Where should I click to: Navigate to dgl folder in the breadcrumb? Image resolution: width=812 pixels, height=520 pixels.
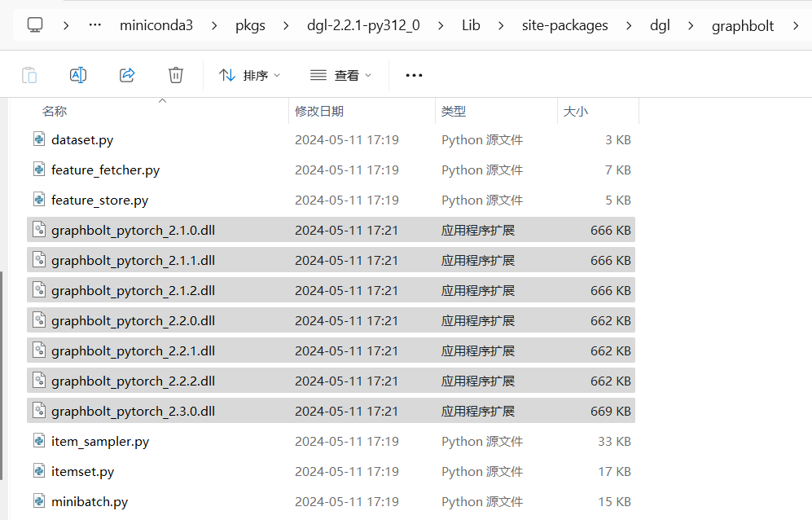[x=660, y=25]
